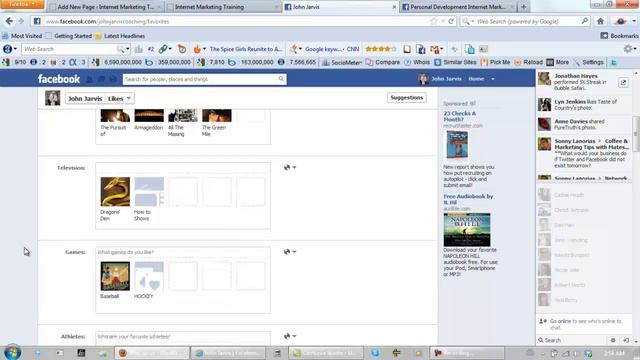640x360 pixels.
Task: Open Most Visited bookmarks folder
Action: pyautogui.click(x=22, y=36)
